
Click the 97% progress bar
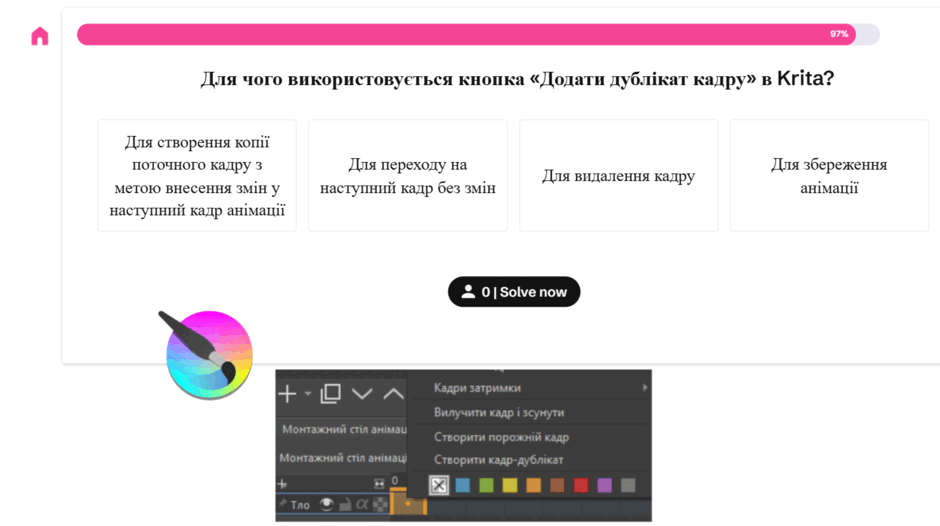click(x=478, y=34)
